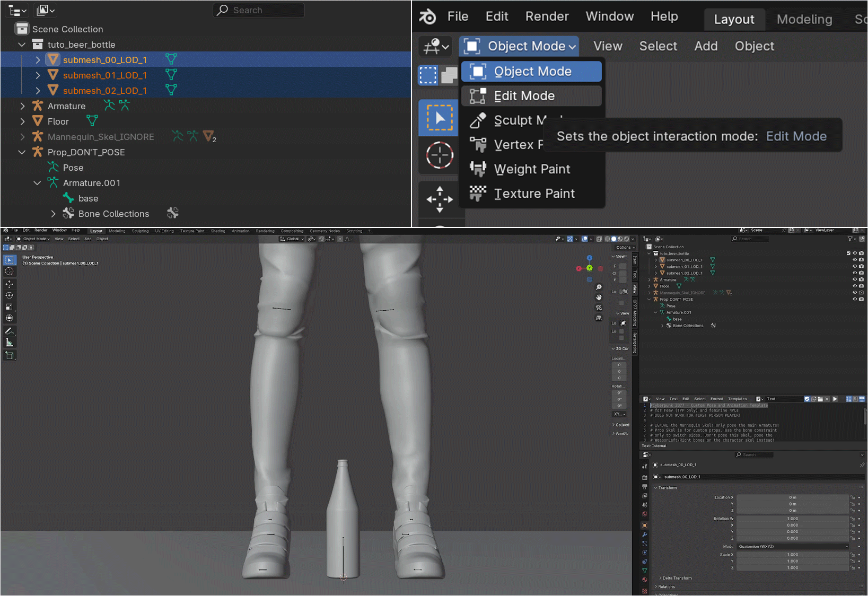Screen dimensions: 868x596
Task: Toggle visibility eye for Prop_DON'T_POSE
Action: (x=854, y=299)
